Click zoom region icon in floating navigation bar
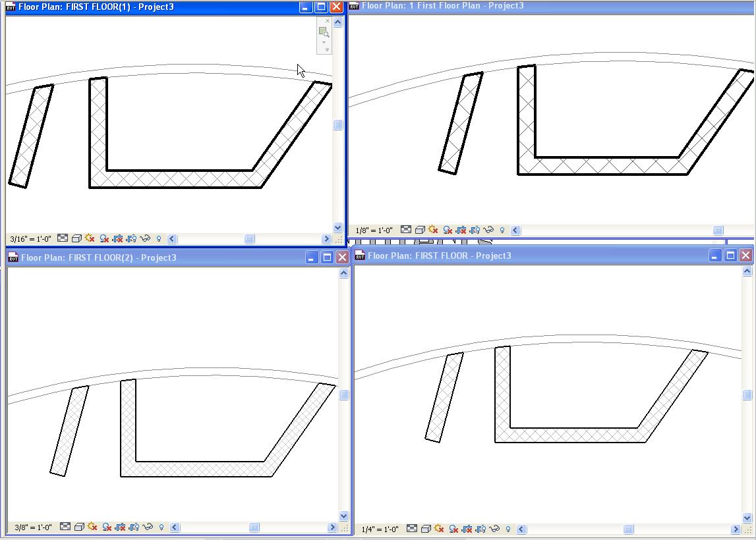Viewport: 756px width, 540px height. [x=324, y=32]
